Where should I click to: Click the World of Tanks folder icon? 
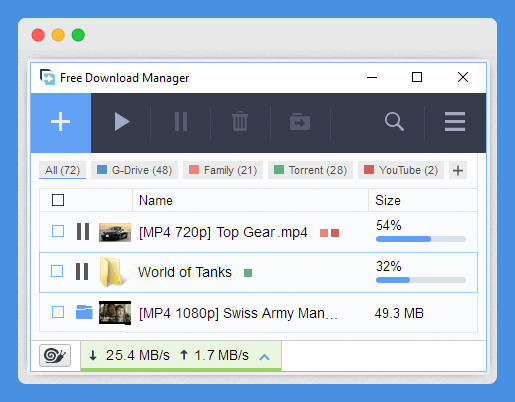[x=113, y=272]
